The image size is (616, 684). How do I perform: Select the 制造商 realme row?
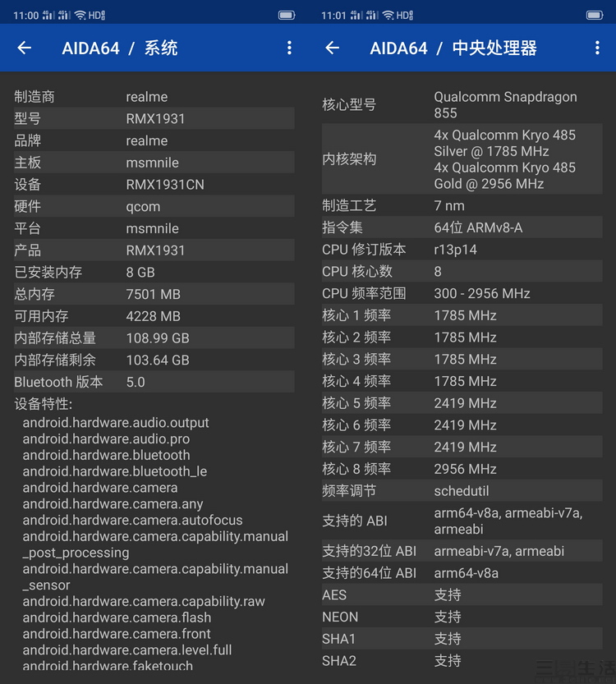click(x=154, y=97)
